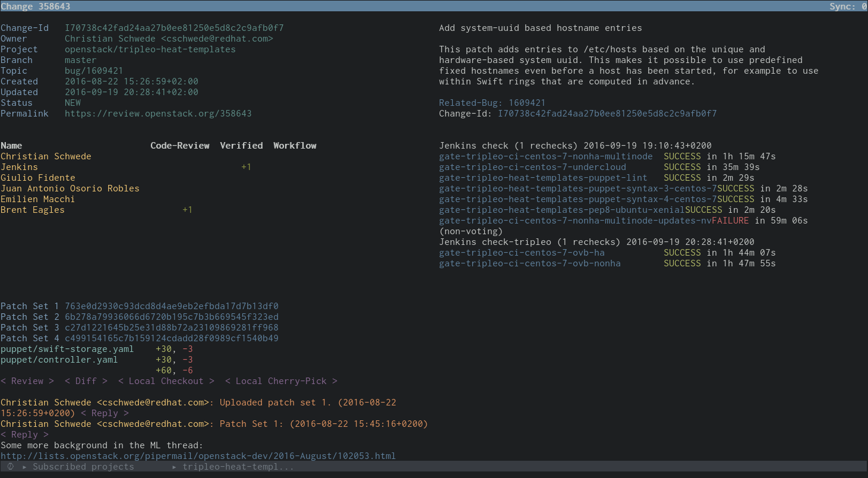
Task: Open puppet-syntax-3-centos-7 job link
Action: [578, 188]
